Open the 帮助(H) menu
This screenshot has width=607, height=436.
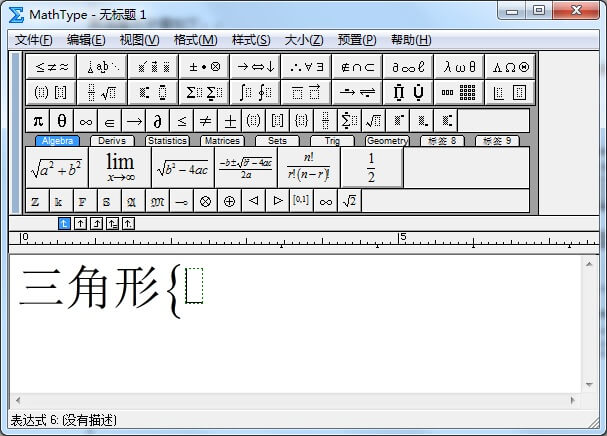point(411,40)
